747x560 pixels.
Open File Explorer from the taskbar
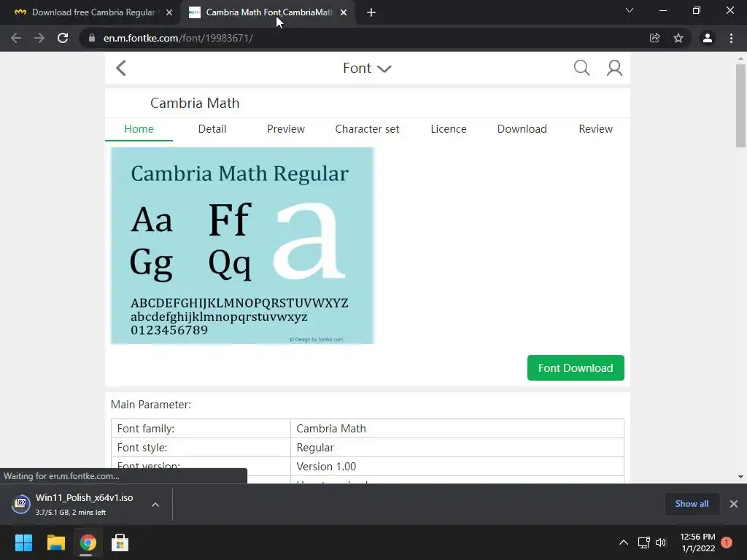[55, 542]
